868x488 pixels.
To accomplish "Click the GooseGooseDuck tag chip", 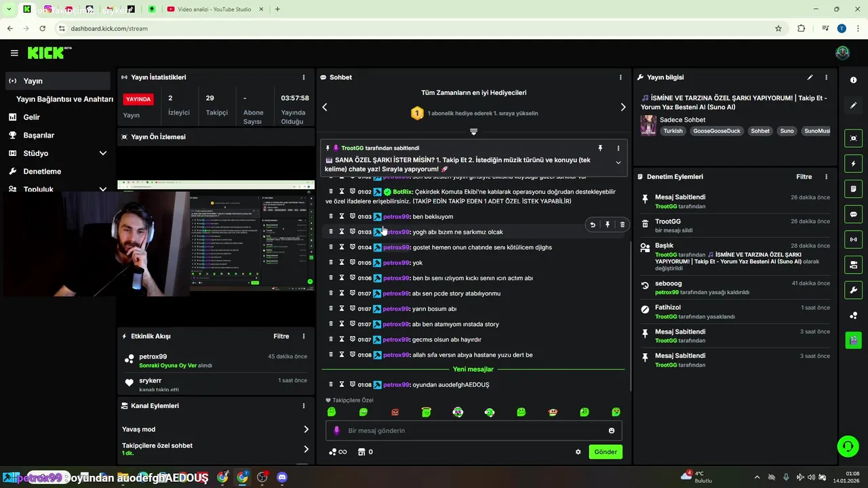I will click(716, 131).
